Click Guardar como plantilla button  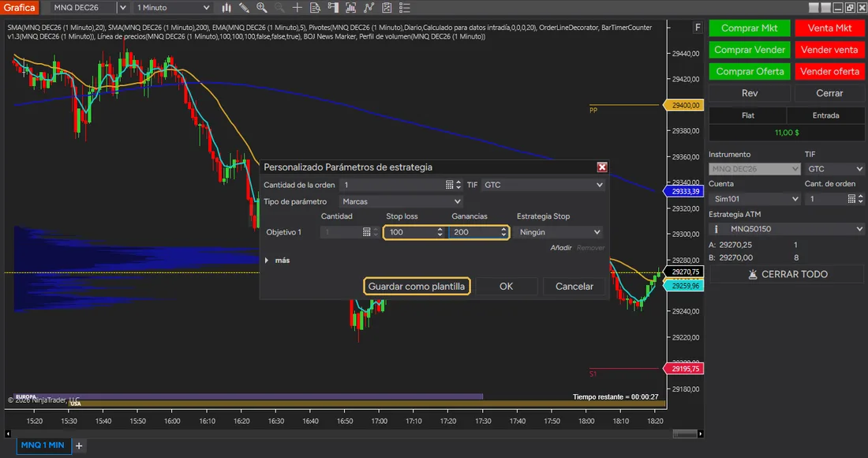(x=417, y=287)
